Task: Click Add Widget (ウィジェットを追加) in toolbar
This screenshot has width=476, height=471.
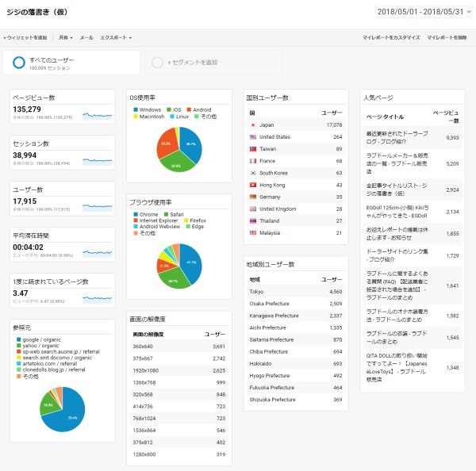Action: (x=25, y=37)
